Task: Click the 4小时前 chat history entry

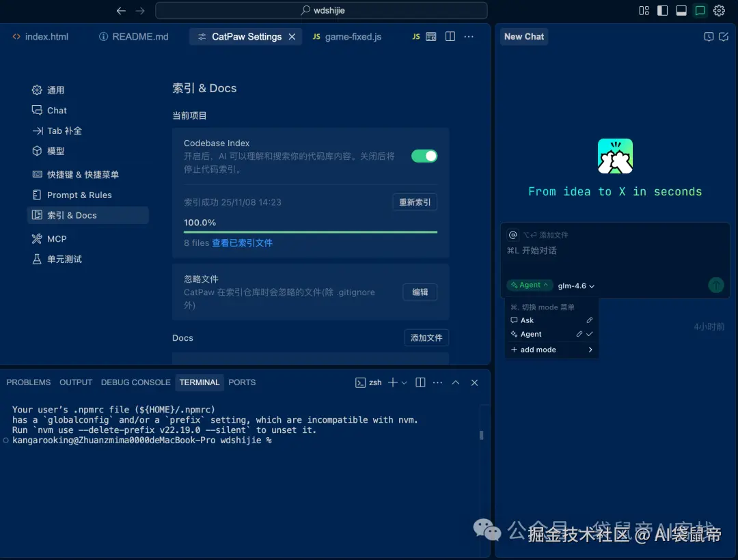Action: click(709, 326)
